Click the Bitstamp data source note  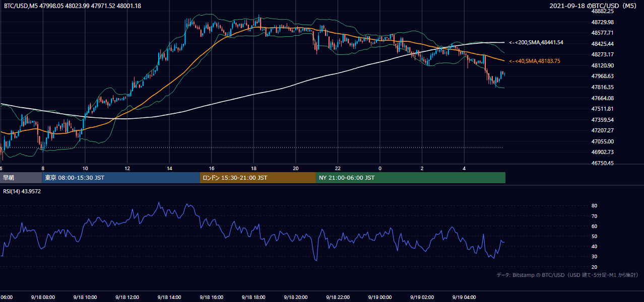(567, 275)
